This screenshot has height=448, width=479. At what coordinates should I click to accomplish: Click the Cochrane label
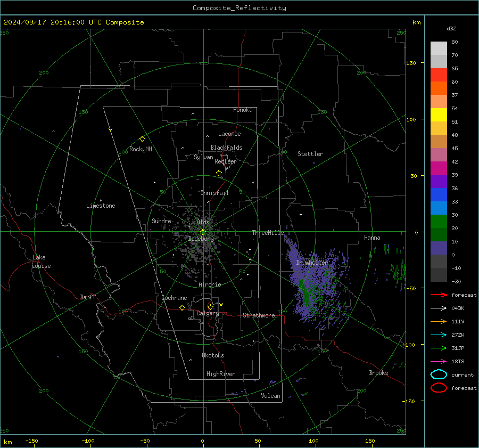[174, 298]
